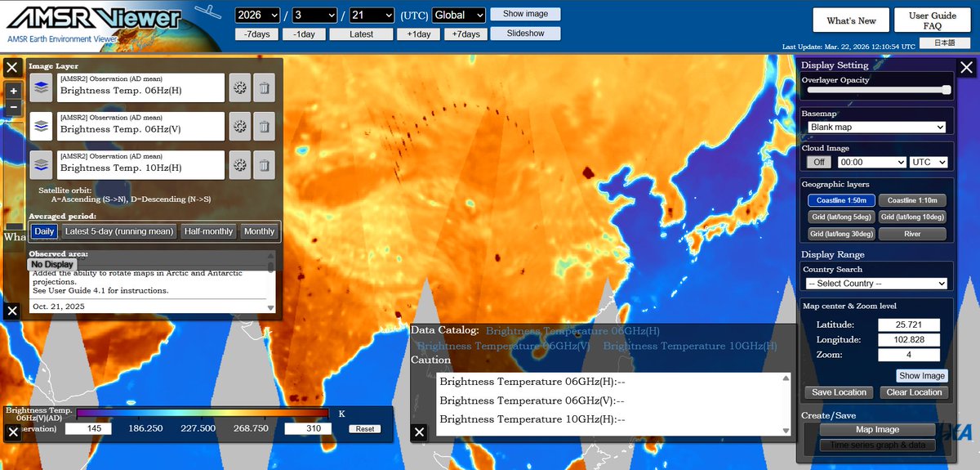This screenshot has height=470, width=980.
Task: Toggle Grid lat/long 5deg layer
Action: [x=841, y=217]
